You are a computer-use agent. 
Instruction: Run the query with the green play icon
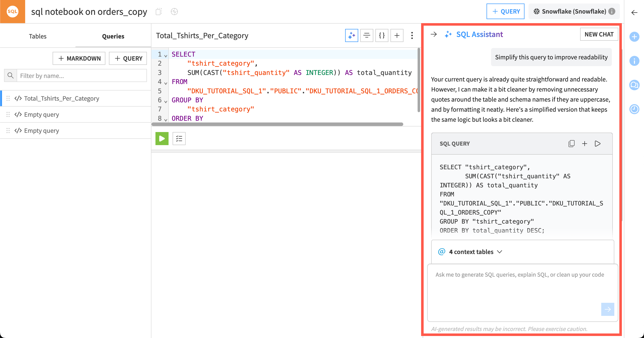tap(162, 139)
